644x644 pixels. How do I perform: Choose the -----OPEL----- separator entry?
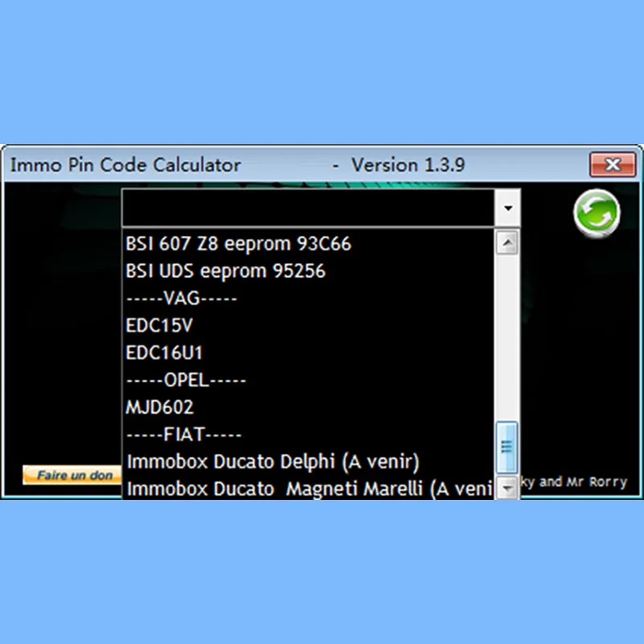pyautogui.click(x=308, y=380)
